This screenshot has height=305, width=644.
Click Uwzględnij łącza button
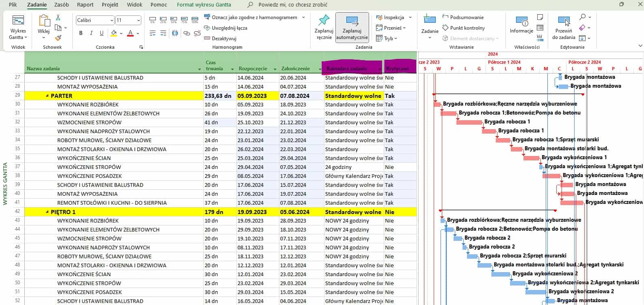[225, 28]
